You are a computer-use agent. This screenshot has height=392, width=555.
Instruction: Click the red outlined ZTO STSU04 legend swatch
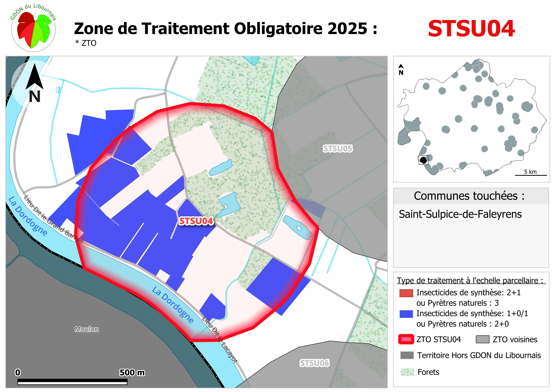tap(406, 339)
